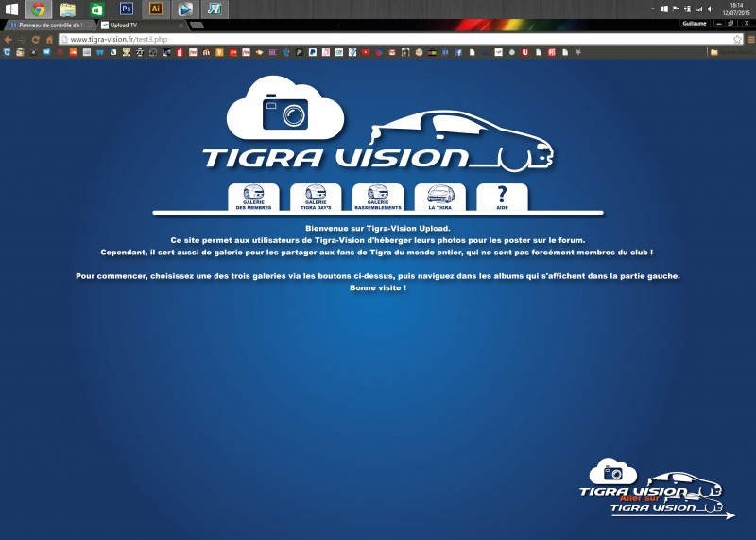
Task: Open the Windows Start menu
Action: coord(11,9)
